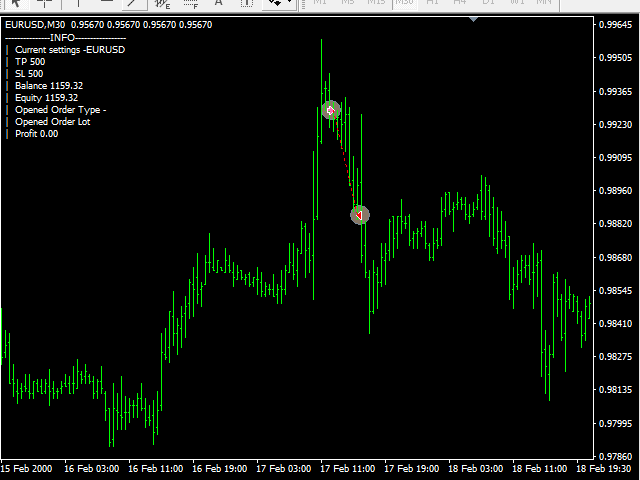Click the 'Balance 1159.32' info label
This screenshot has height=480, width=640.
point(49,86)
